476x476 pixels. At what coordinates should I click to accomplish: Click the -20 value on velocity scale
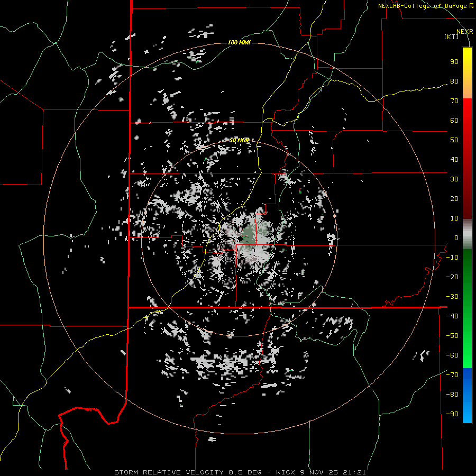pyautogui.click(x=452, y=277)
